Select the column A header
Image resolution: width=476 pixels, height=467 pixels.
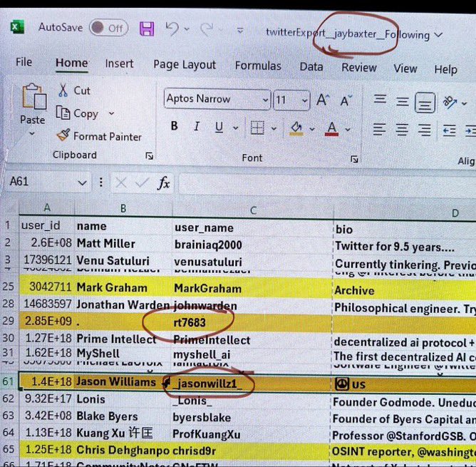(47, 207)
